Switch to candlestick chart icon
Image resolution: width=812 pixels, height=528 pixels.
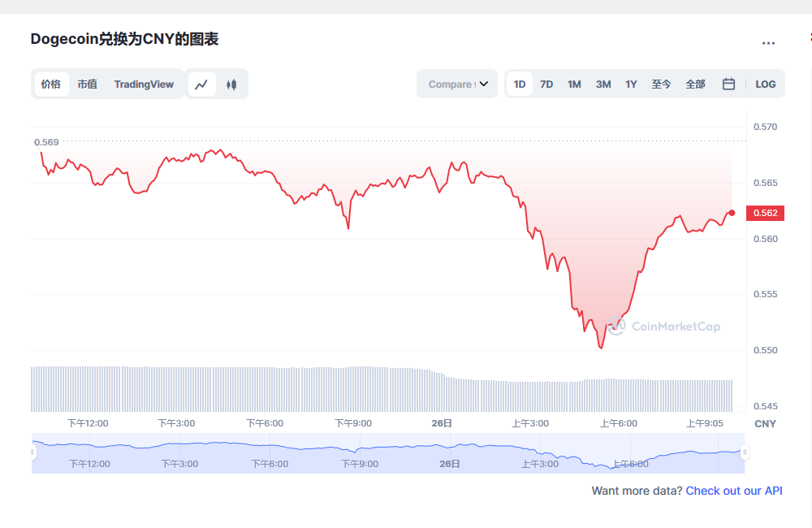coord(231,84)
